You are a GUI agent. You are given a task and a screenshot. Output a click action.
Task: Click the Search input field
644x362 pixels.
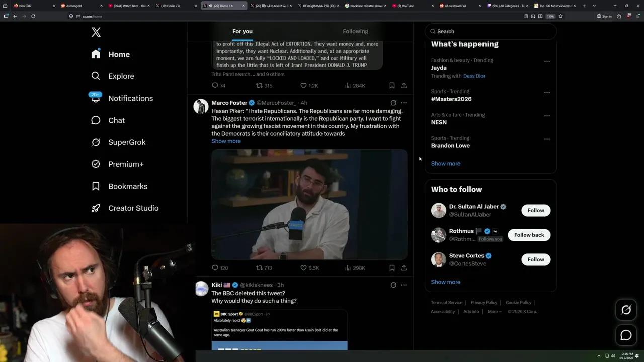click(491, 31)
